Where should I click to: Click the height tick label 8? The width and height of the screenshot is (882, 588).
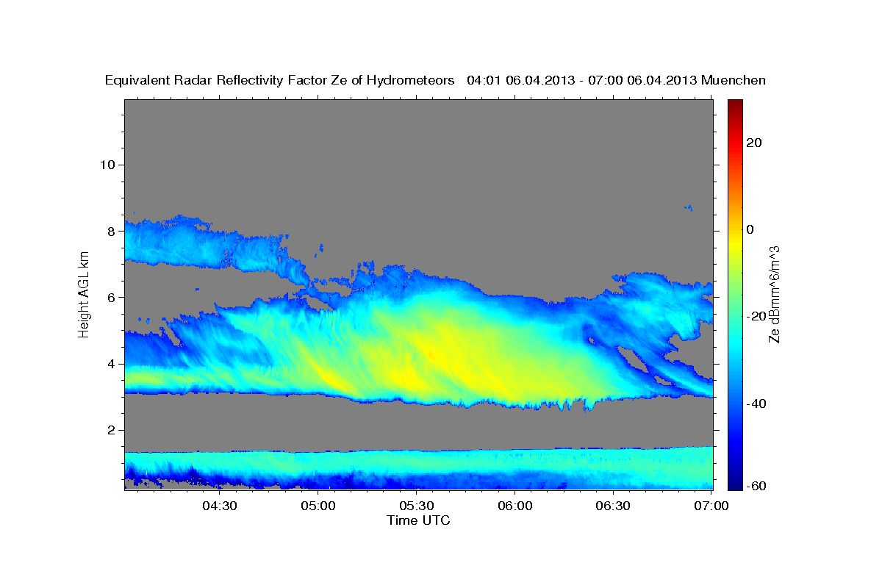click(110, 231)
